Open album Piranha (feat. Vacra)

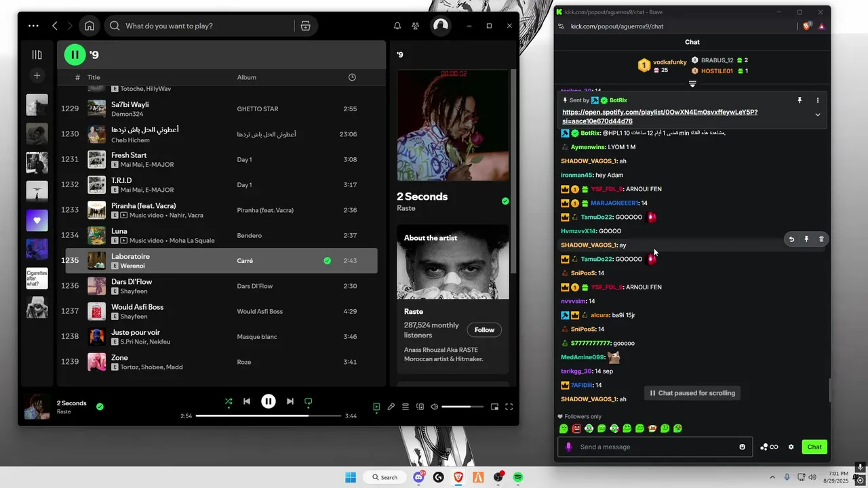pyautogui.click(x=265, y=210)
